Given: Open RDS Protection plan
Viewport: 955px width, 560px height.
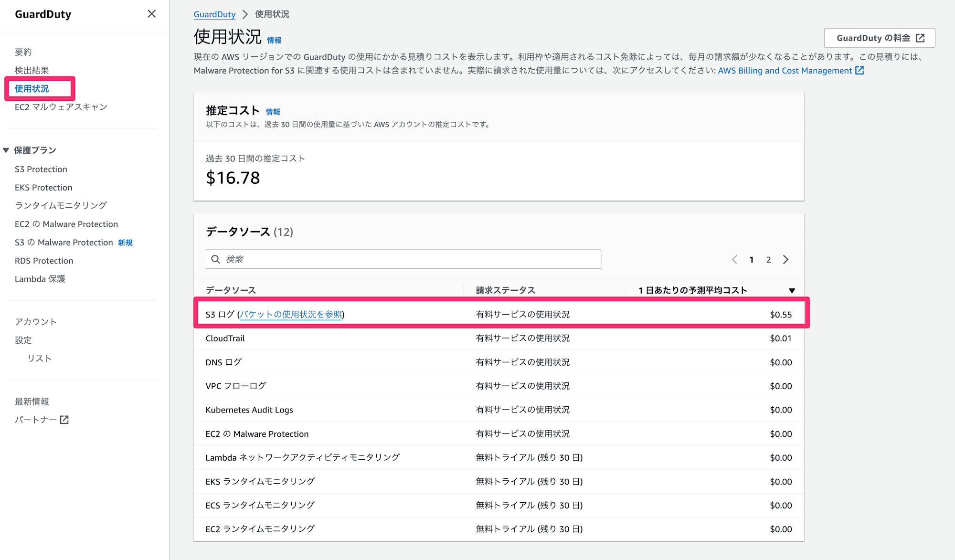Looking at the screenshot, I should 44,261.
